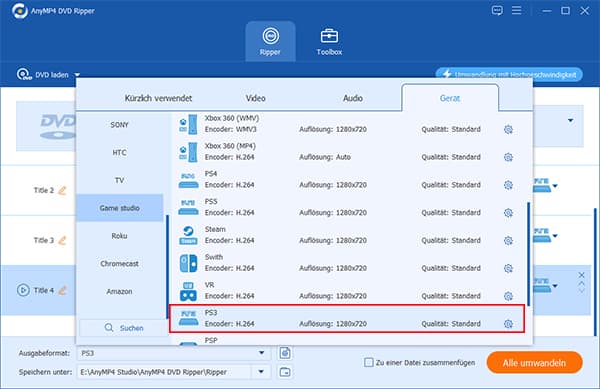Click the Toolbox briefcase icon
Viewport: 600px width, 389px height.
329,36
